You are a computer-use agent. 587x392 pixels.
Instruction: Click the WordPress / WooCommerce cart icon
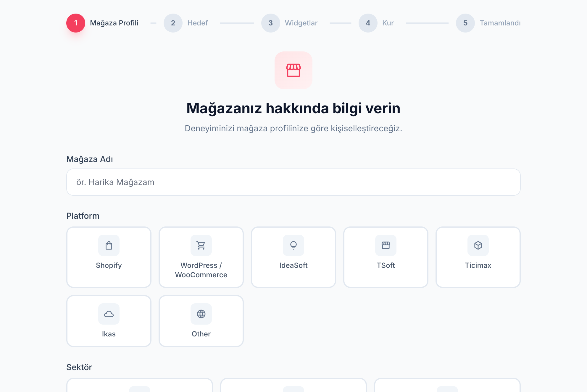pyautogui.click(x=201, y=245)
